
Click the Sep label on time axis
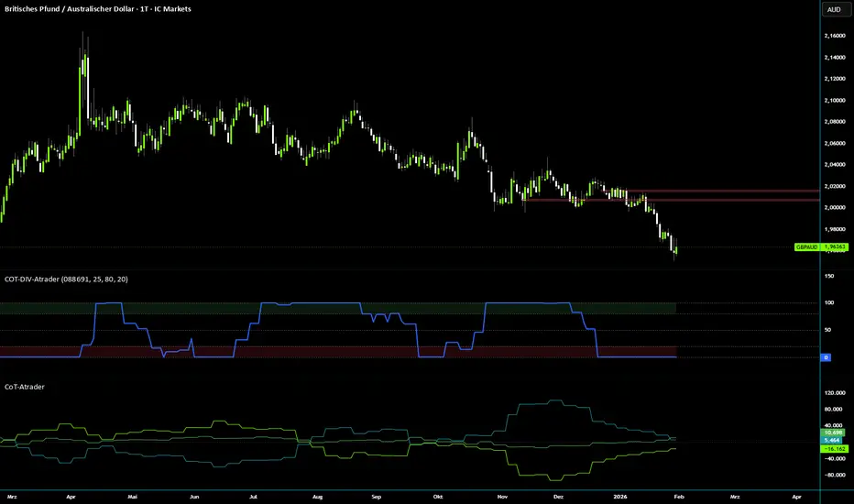(377, 497)
